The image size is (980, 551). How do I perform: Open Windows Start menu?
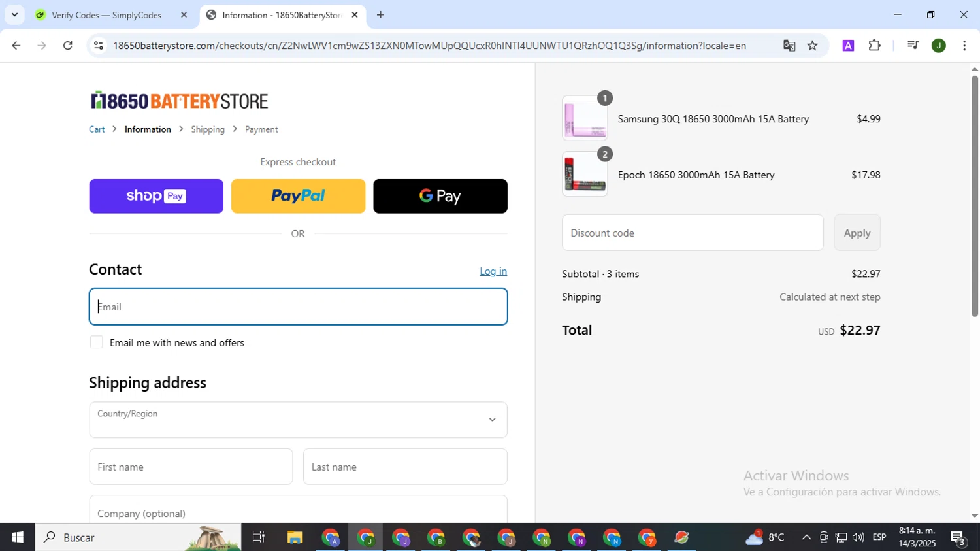(x=17, y=537)
